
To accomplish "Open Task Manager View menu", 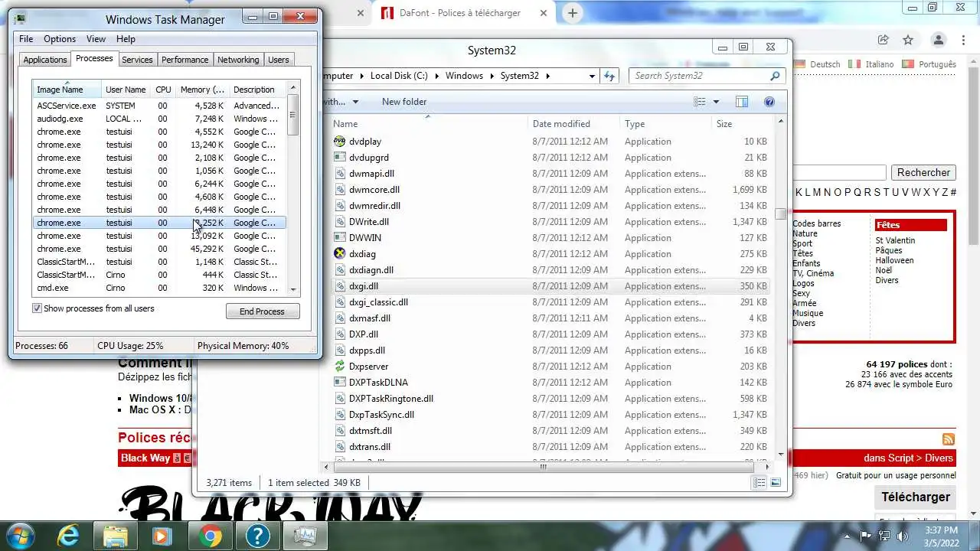I will pyautogui.click(x=96, y=39).
